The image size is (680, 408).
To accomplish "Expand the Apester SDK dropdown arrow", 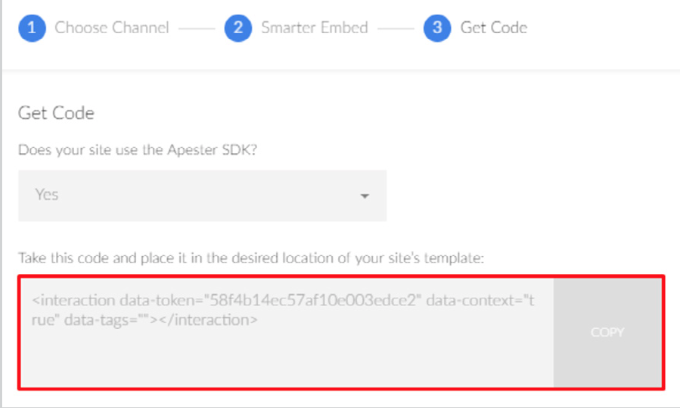I will (365, 196).
